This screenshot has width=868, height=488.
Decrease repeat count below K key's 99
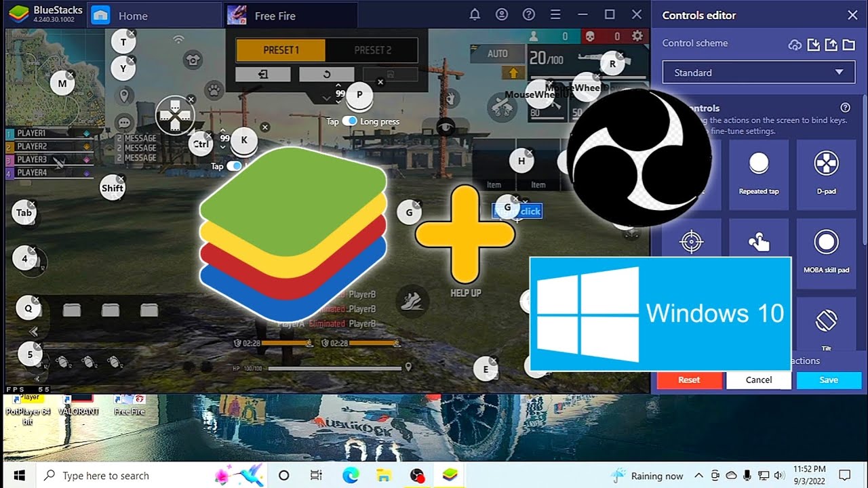pyautogui.click(x=223, y=146)
